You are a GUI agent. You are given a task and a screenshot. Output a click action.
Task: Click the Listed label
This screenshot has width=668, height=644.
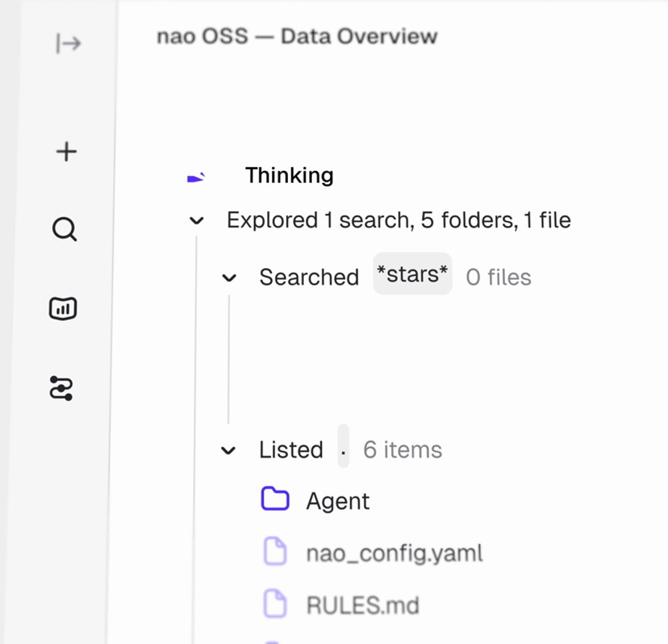[291, 450]
